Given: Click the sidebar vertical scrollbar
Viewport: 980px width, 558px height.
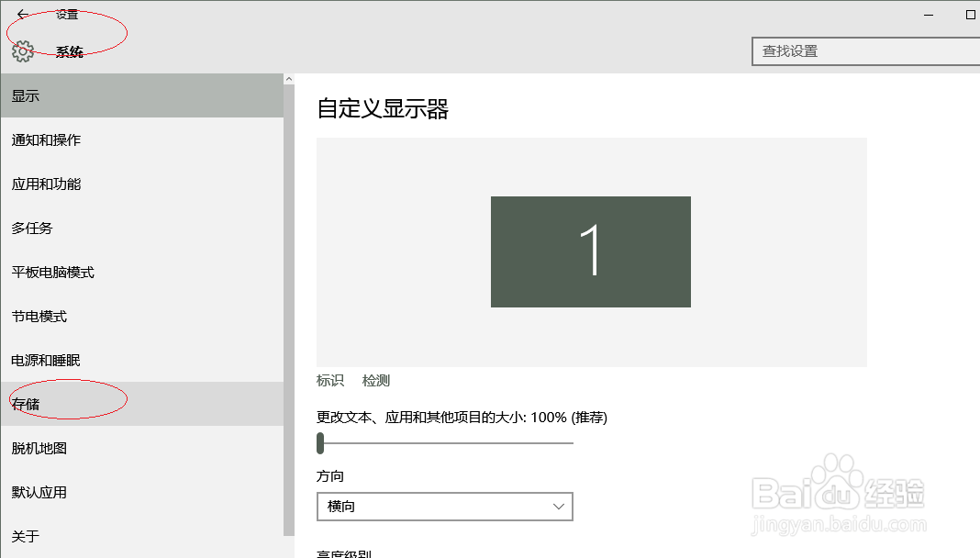Looking at the screenshot, I should (289, 310).
